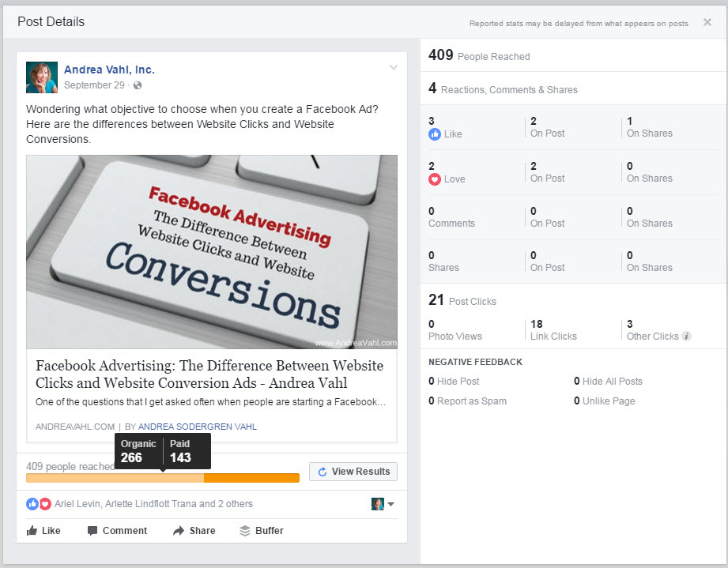Click Report as Spam feedback entry

click(x=467, y=401)
